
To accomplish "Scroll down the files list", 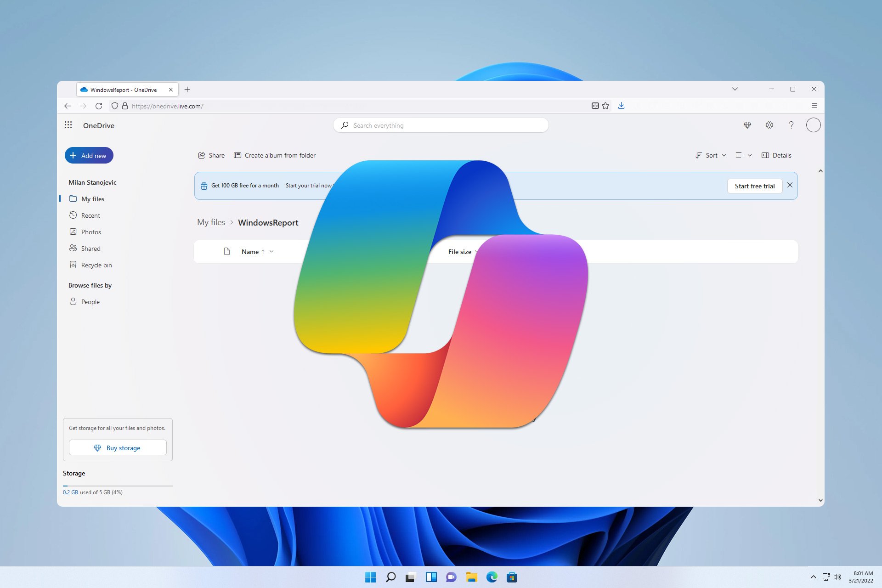I will pos(820,500).
